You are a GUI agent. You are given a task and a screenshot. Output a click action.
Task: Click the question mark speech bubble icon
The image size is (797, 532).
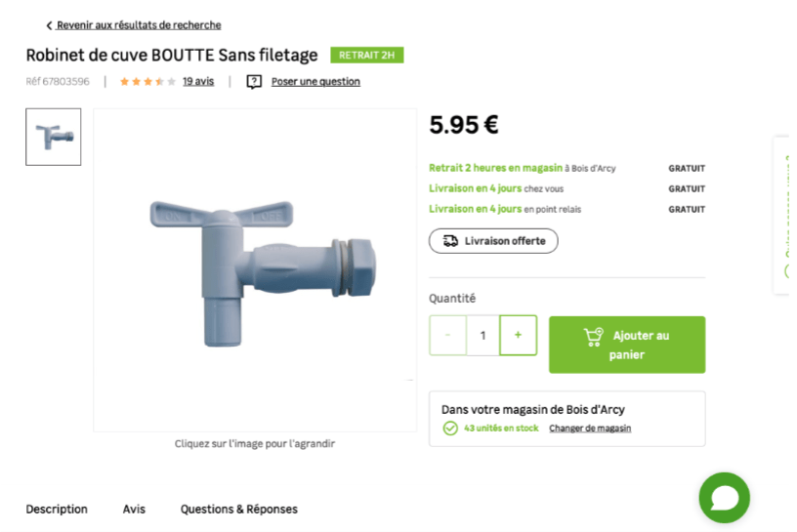coord(254,82)
